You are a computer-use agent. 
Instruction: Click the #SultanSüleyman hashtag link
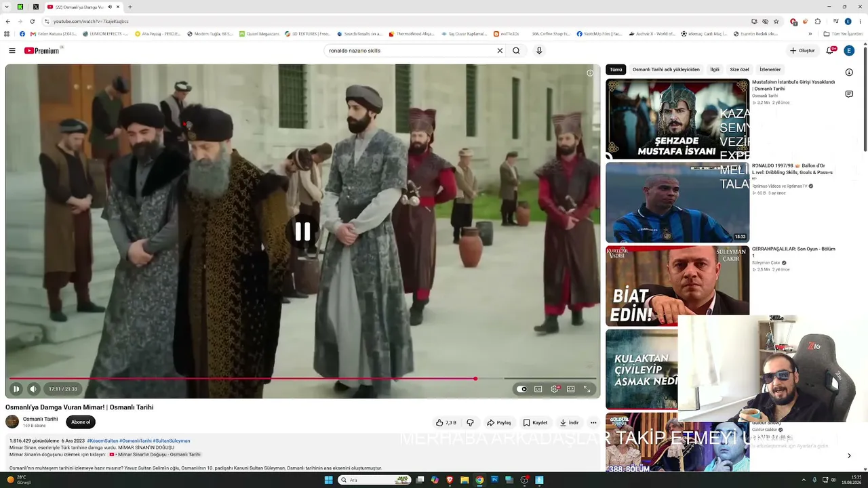172,441
